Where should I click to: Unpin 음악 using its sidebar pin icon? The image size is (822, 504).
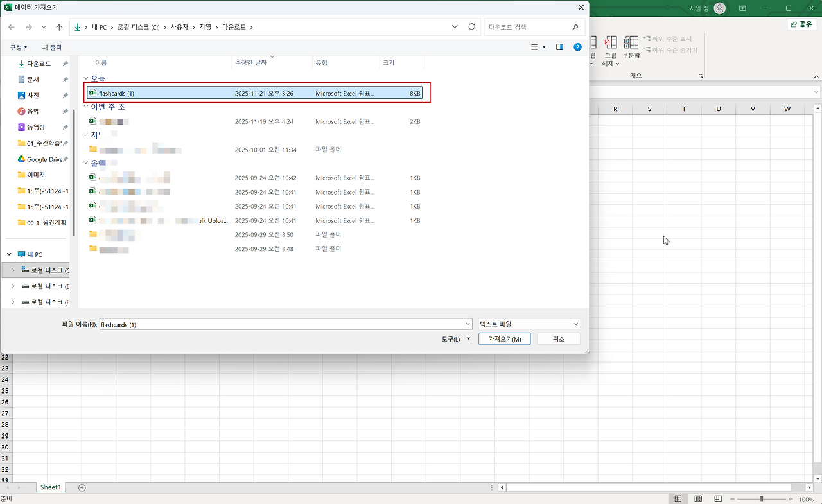point(65,111)
